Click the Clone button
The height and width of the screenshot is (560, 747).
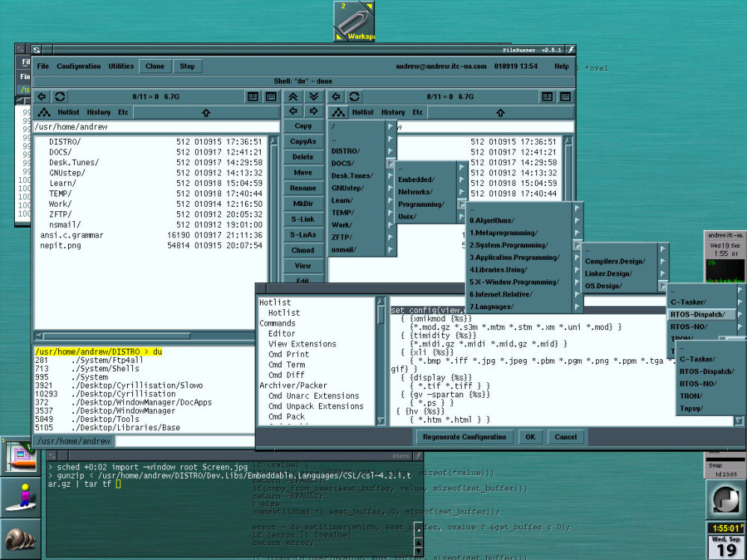tap(155, 66)
